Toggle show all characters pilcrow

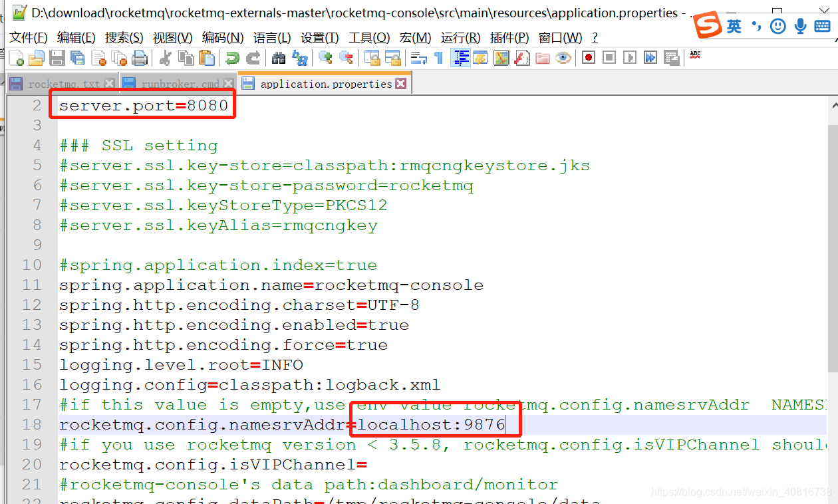[439, 58]
